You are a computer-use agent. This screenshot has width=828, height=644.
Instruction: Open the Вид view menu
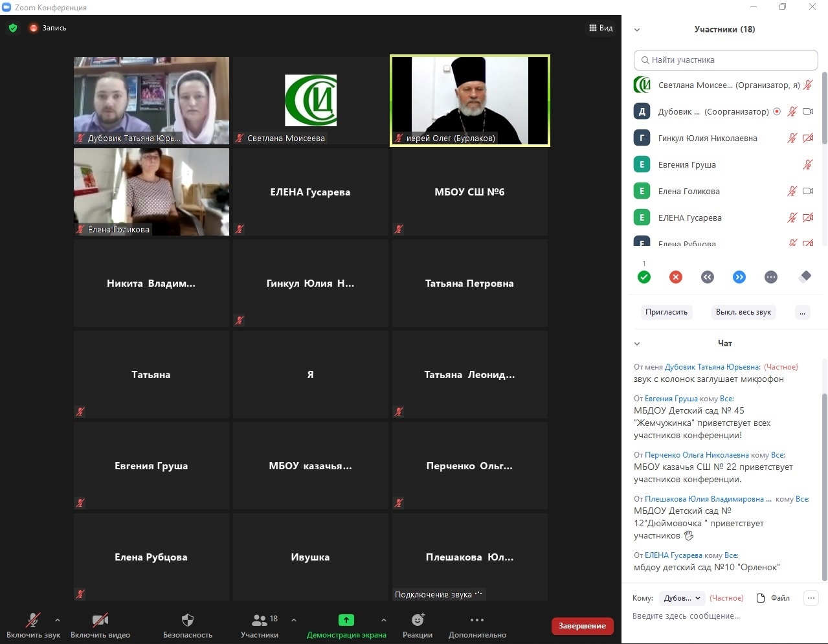(x=601, y=28)
